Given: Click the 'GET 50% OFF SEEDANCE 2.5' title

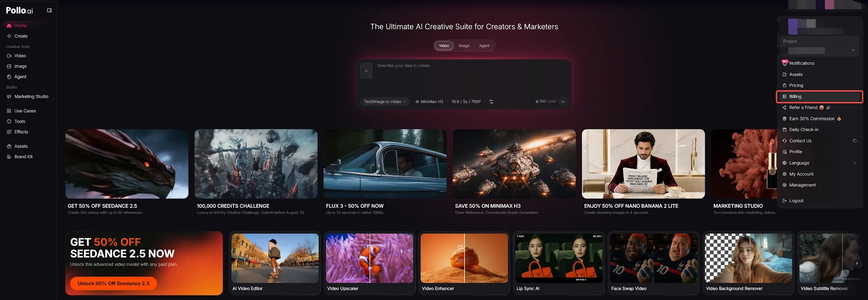Looking at the screenshot, I should tap(102, 206).
